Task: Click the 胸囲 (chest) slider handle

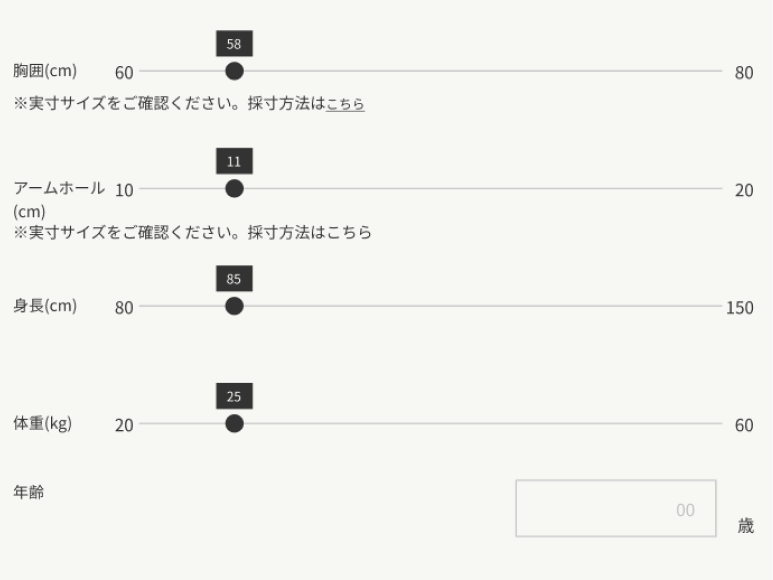Action: (x=234, y=71)
